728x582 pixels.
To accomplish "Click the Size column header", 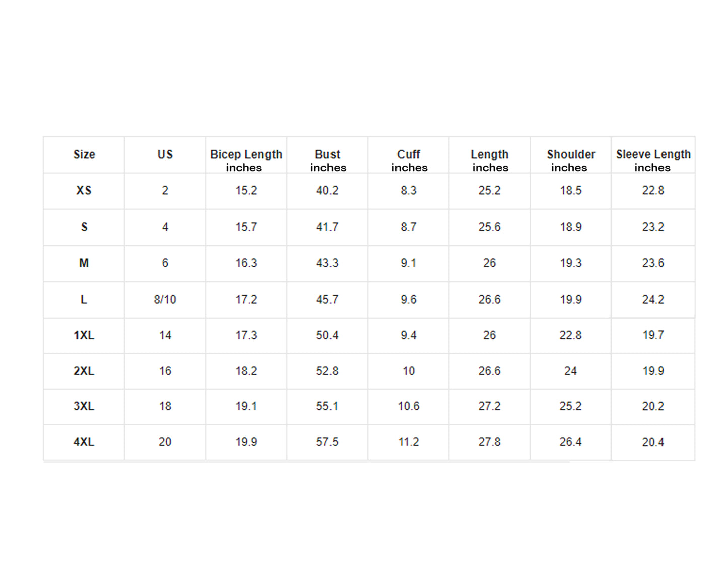I will coord(84,155).
